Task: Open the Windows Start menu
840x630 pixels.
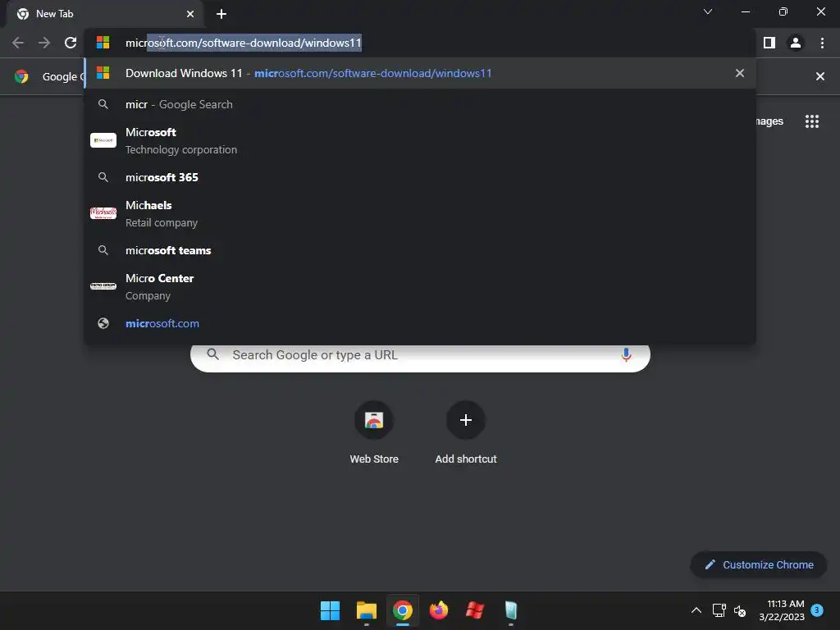Action: 330,610
